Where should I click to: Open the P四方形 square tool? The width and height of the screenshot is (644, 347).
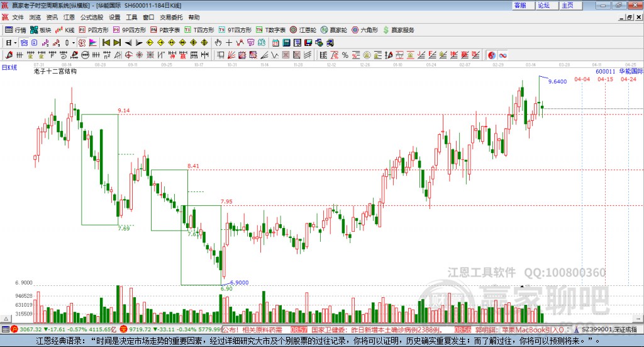point(94,30)
